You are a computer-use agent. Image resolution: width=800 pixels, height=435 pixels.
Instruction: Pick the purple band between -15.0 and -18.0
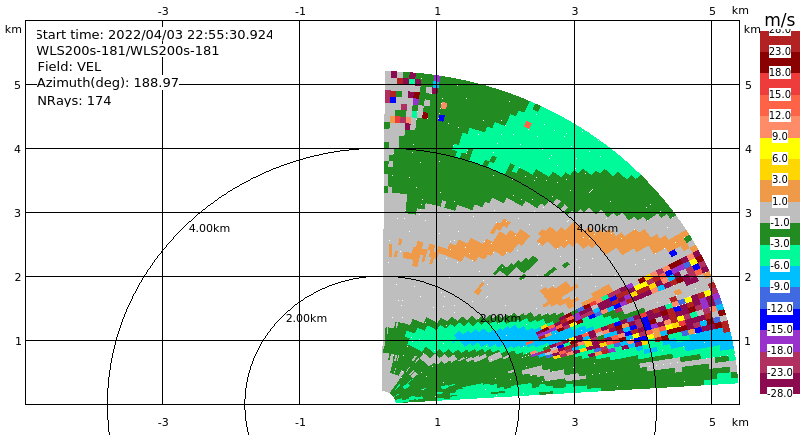pos(780,340)
